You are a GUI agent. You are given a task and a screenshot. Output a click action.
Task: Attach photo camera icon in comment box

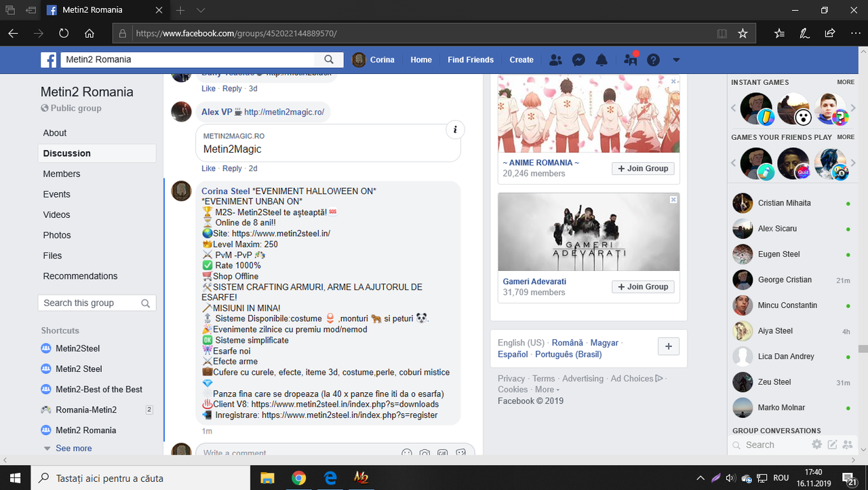425,453
